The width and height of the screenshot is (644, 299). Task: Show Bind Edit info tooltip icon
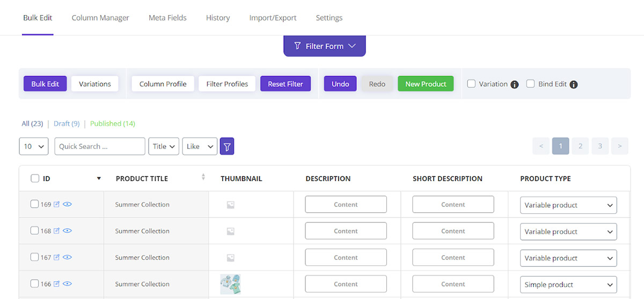click(x=574, y=84)
